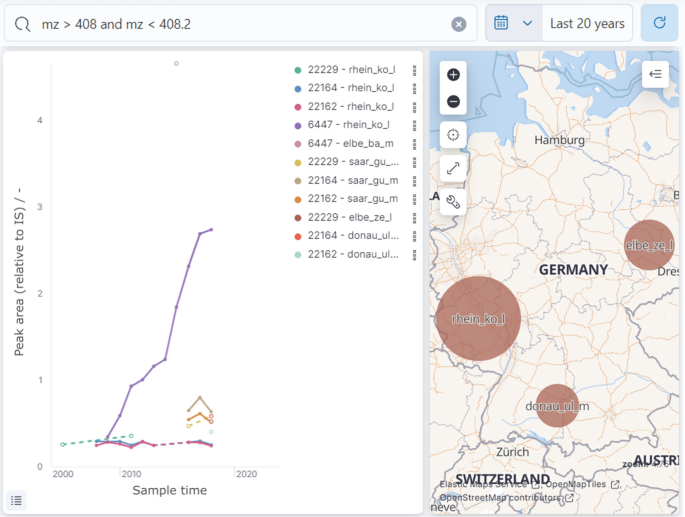
Task: Open the calendar quick date menu
Action: coord(513,23)
